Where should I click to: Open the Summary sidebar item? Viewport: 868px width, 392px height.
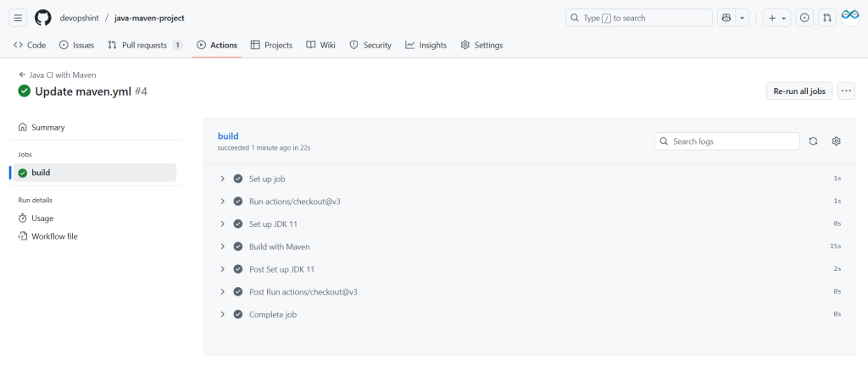pos(93,127)
